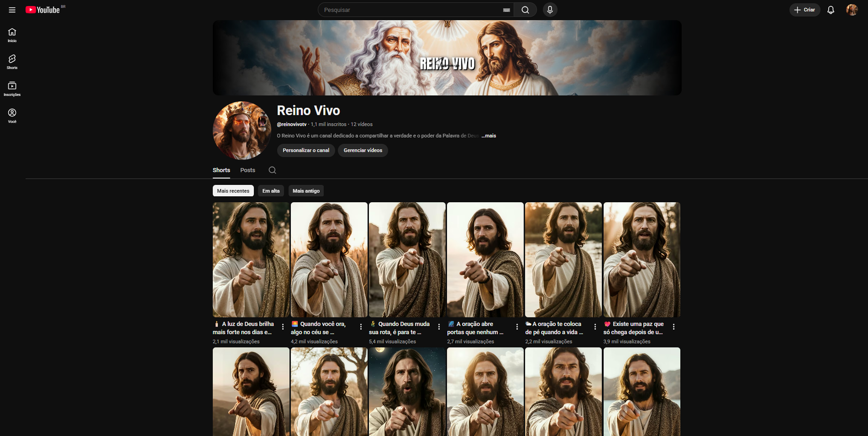Open the "A oração abre portas" thumbnail
This screenshot has width=868, height=436.
click(x=486, y=260)
